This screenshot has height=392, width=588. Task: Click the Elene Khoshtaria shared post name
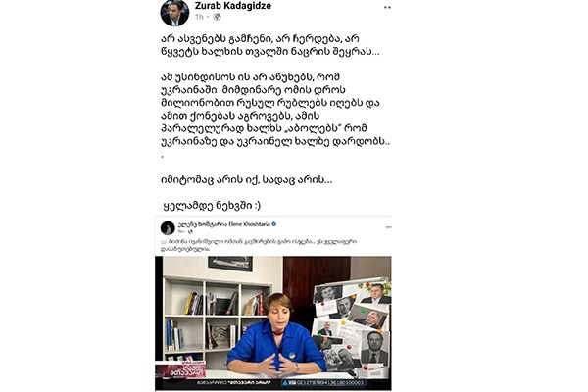223,224
